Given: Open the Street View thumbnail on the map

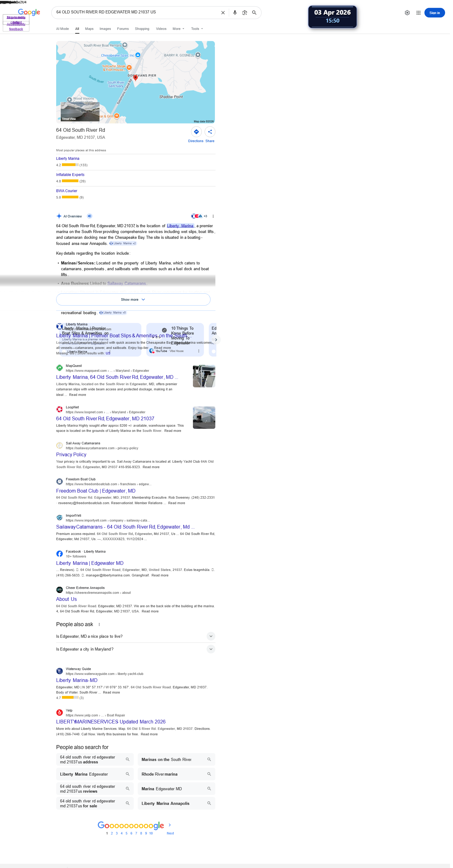Looking at the screenshot, I should 80,112.
